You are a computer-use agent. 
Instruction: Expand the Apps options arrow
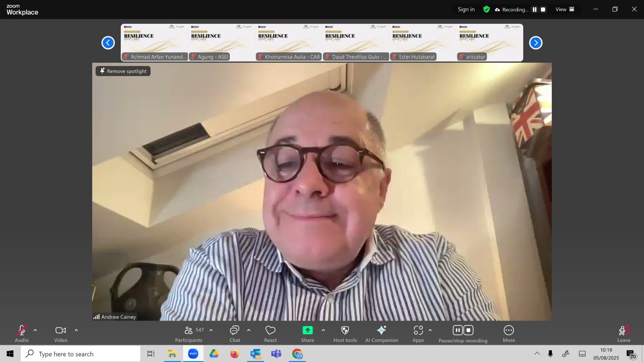[430, 330]
